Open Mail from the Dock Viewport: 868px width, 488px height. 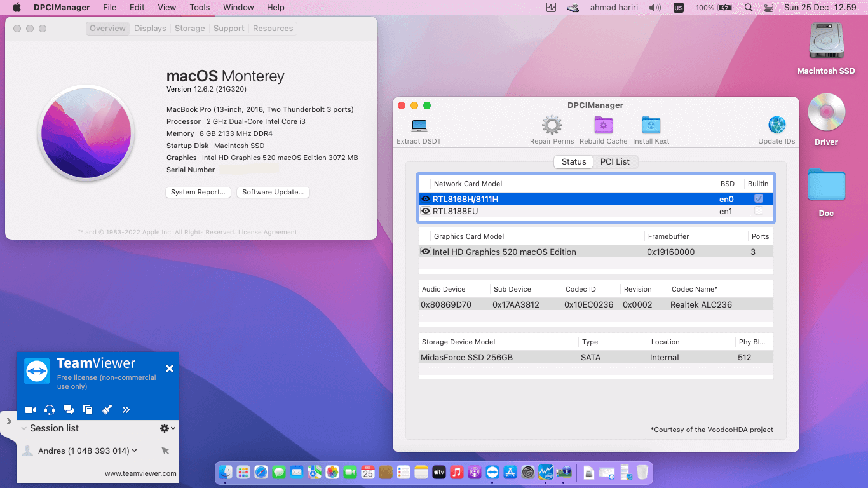(x=297, y=472)
